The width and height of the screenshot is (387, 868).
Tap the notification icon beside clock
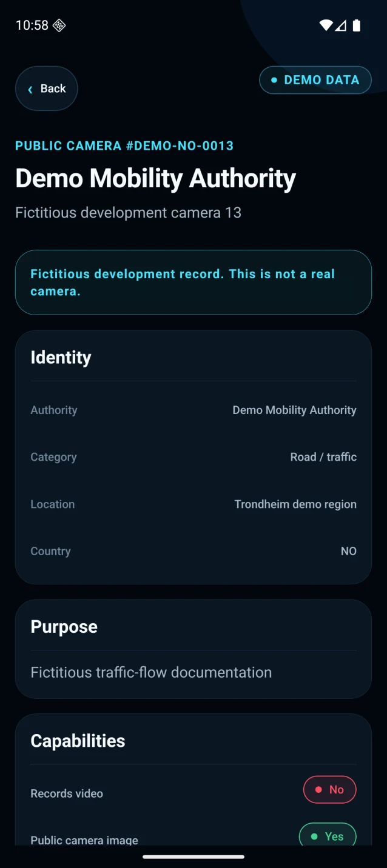(x=59, y=25)
